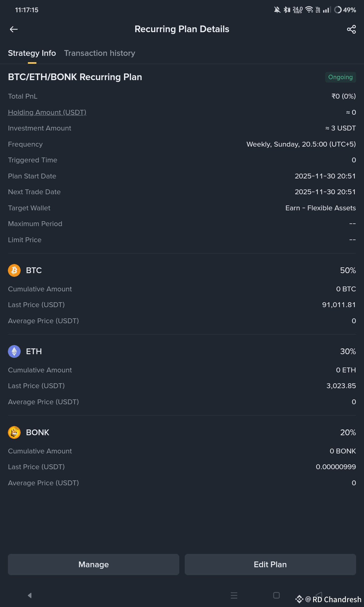This screenshot has width=364, height=607.
Task: Open Android recent apps menu icon
Action: pyautogui.click(x=234, y=595)
